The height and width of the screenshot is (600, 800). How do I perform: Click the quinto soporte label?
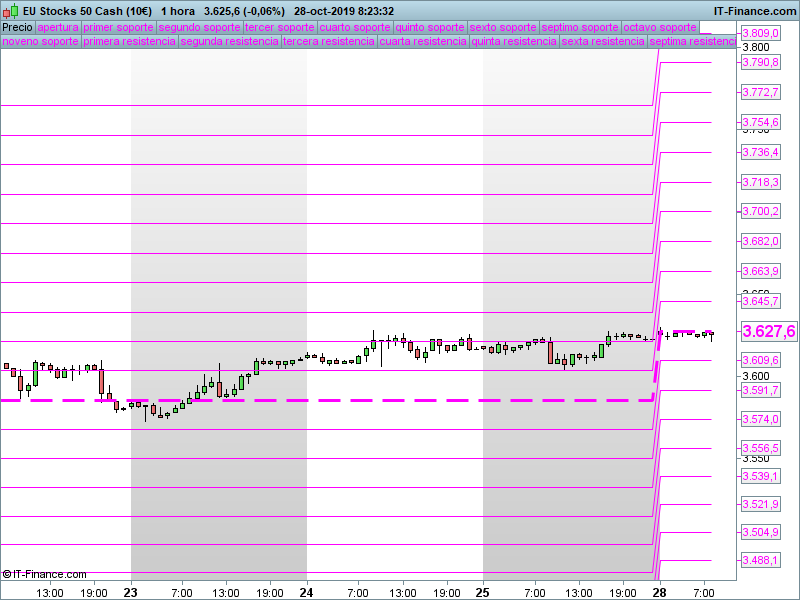click(x=430, y=27)
